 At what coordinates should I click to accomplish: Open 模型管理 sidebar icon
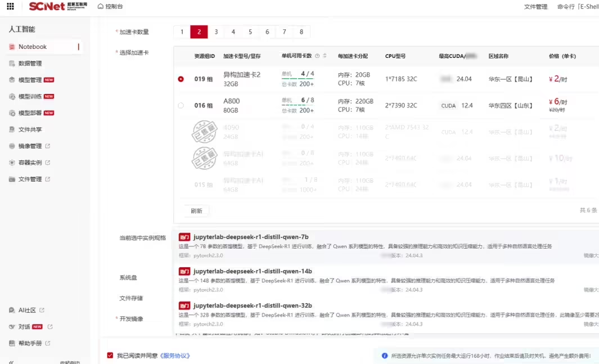12,80
